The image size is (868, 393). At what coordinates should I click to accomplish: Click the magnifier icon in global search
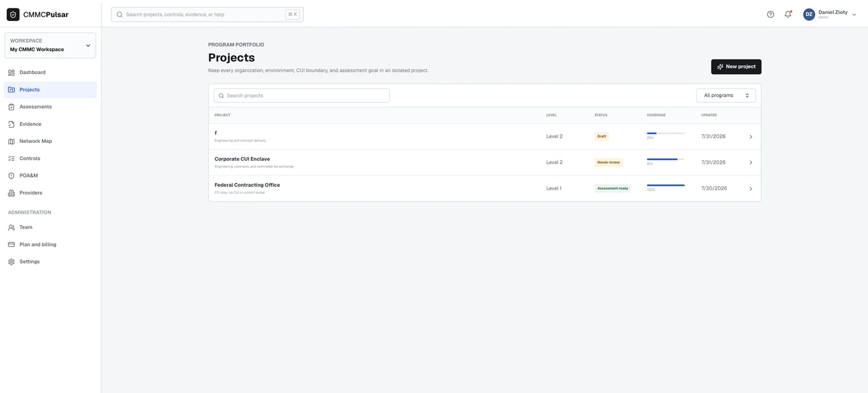tap(119, 15)
